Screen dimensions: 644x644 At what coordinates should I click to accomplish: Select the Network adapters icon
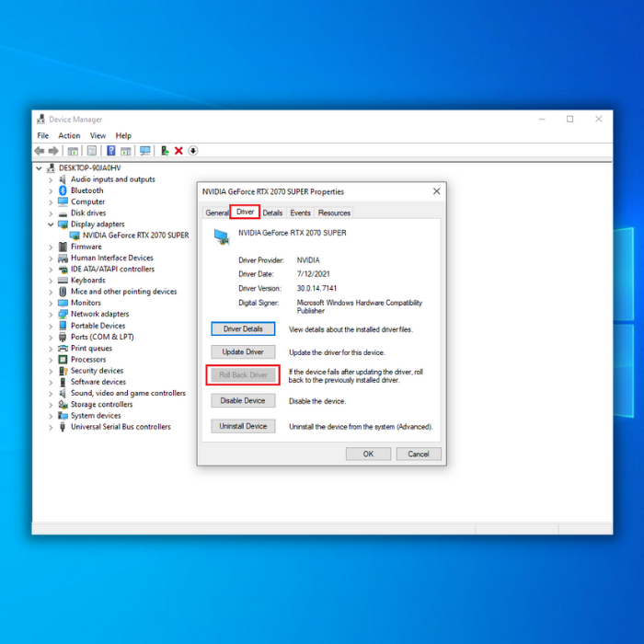pos(63,315)
